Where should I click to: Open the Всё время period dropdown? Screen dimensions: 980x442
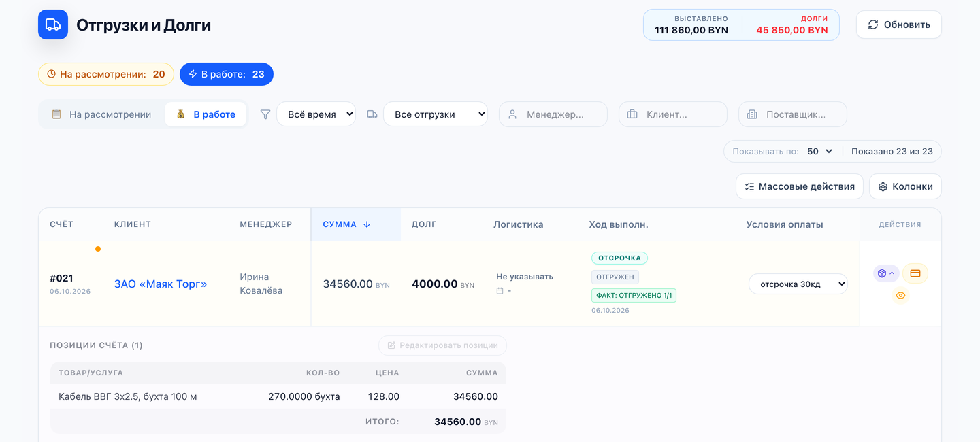(x=316, y=114)
